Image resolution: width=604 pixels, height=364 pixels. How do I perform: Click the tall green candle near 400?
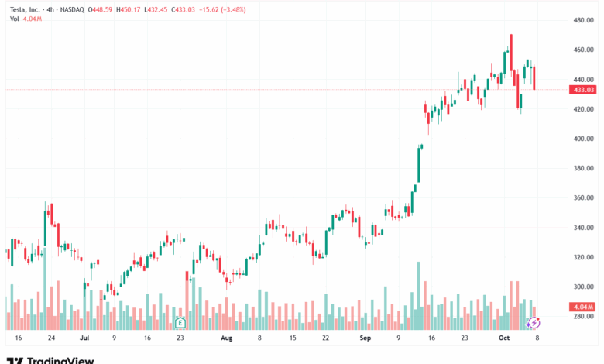pos(419,165)
